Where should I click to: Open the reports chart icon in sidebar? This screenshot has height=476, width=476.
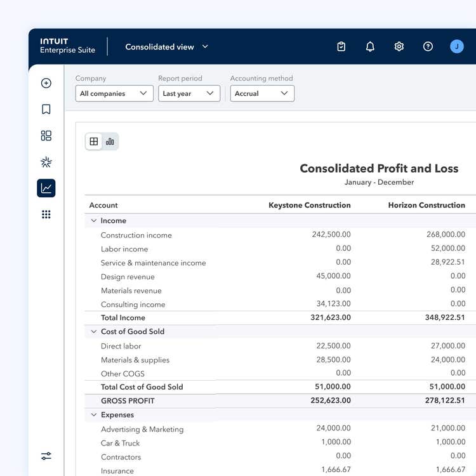pos(46,188)
